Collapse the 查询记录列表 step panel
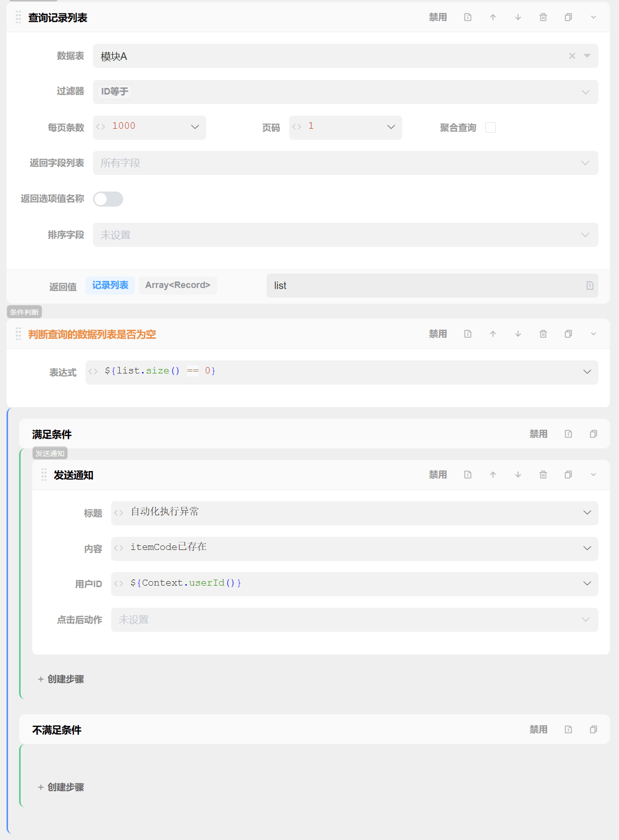 pyautogui.click(x=593, y=18)
